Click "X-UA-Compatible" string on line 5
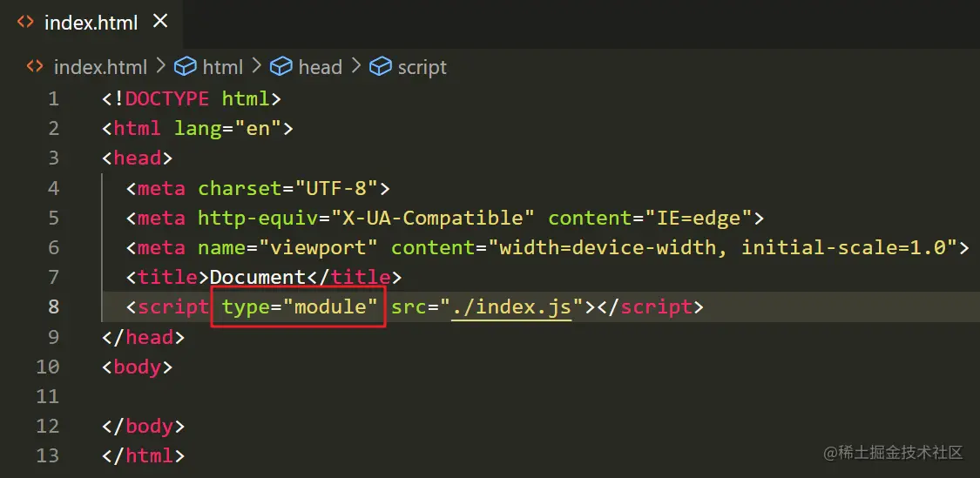The image size is (980, 478). point(432,218)
